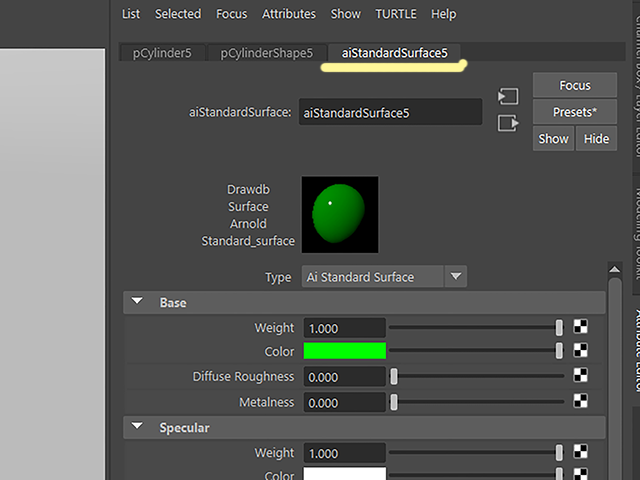Click the Show button beside Hide
This screenshot has width=640, height=480.
(553, 139)
